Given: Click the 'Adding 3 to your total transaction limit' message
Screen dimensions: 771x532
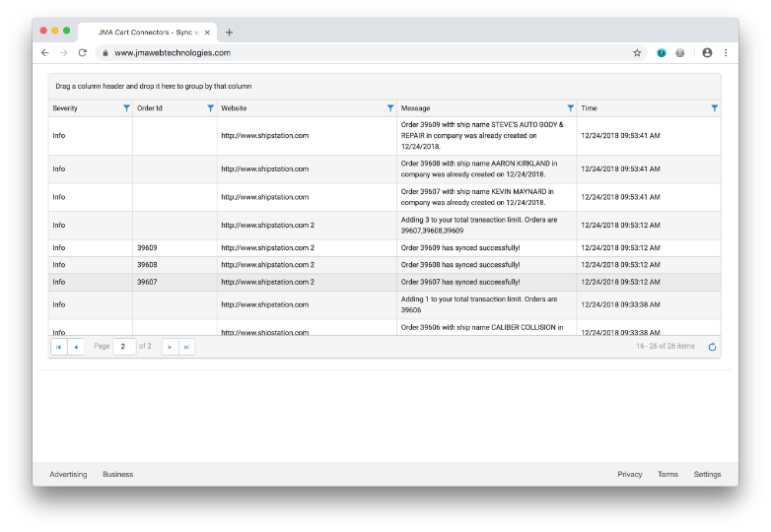Looking at the screenshot, I should coord(479,225).
